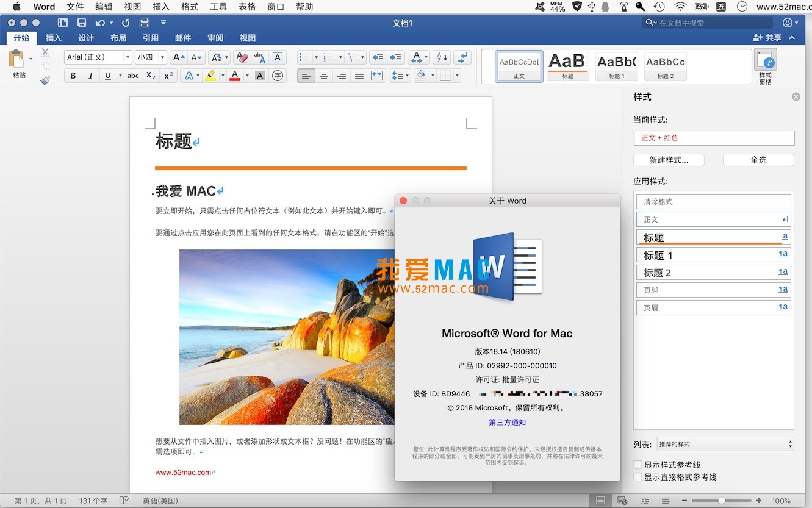
Task: Justify text with the justify icon
Action: pos(359,76)
